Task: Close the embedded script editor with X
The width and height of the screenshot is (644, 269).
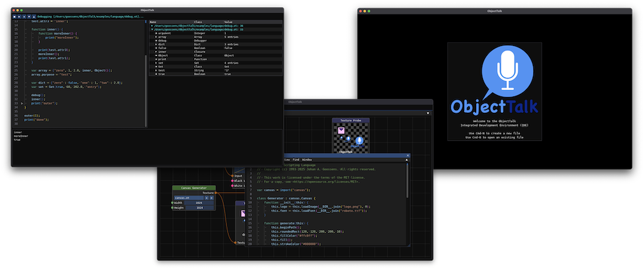Action: (408, 156)
